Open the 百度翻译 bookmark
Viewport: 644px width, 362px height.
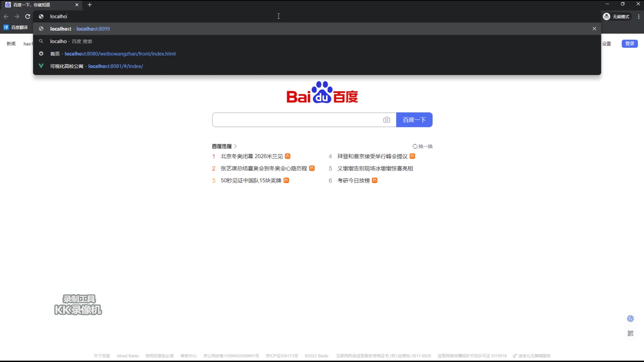16,27
